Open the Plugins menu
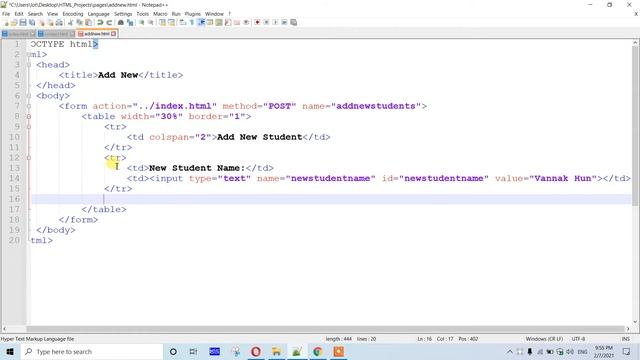 [x=193, y=14]
